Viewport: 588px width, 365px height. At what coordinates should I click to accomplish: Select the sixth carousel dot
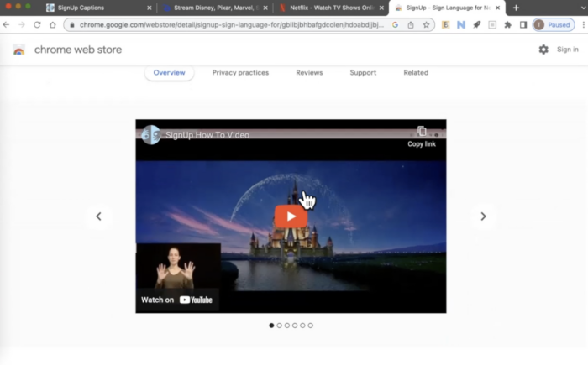(x=311, y=326)
